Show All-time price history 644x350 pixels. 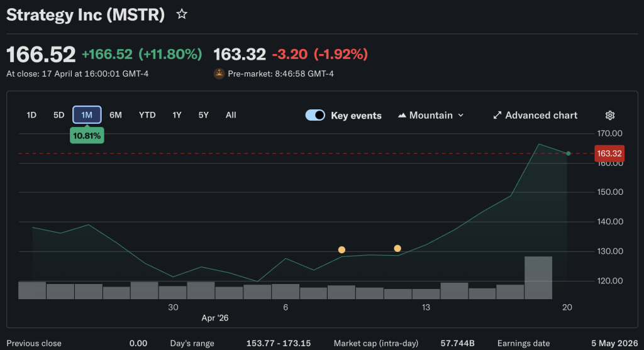coord(231,115)
